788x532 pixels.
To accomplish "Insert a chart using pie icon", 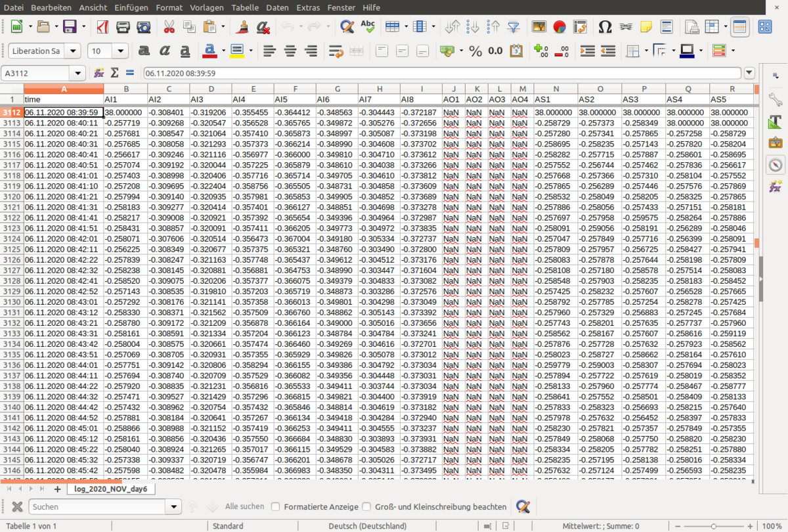I will coord(559,27).
